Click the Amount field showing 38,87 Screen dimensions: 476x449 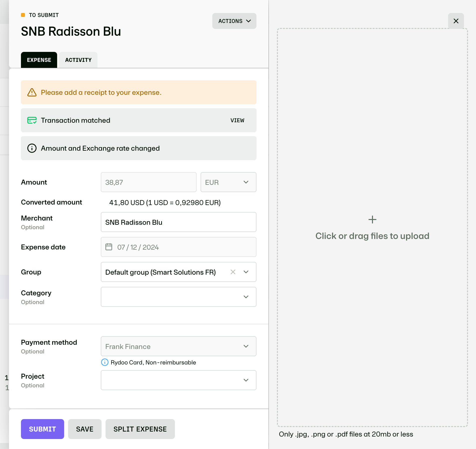pos(148,182)
